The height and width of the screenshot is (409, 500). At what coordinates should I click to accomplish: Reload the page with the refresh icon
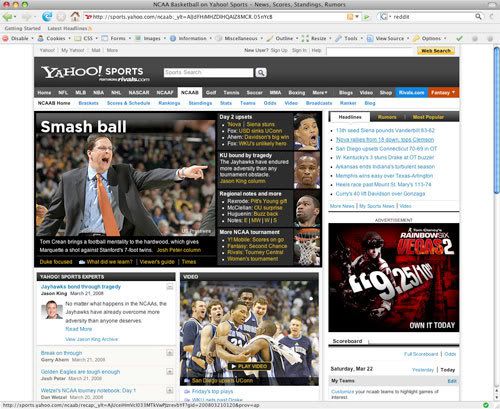(47, 16)
